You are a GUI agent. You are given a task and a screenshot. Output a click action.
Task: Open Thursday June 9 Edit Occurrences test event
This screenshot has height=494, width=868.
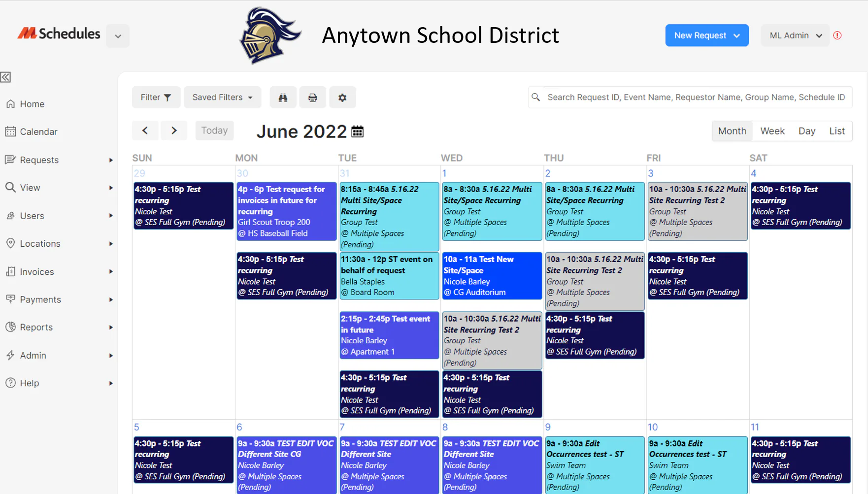(x=595, y=465)
